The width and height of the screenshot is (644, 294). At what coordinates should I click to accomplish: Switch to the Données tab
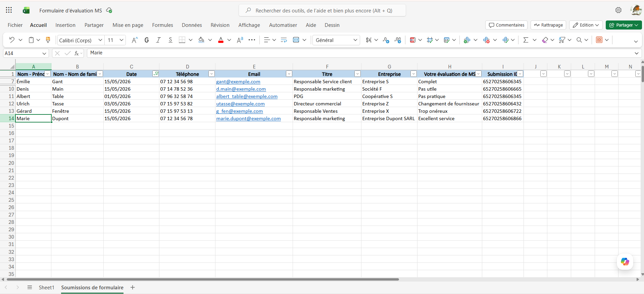(192, 25)
